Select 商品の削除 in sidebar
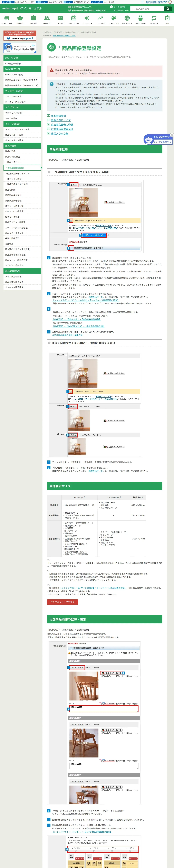Screen dimensions: 174x868 [x=22, y=190]
